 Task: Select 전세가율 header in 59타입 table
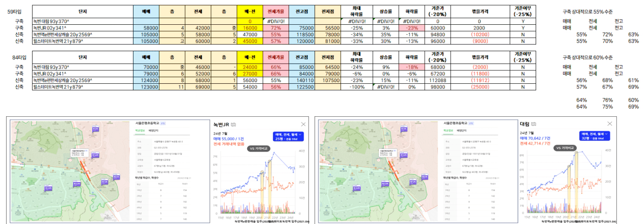tap(276, 12)
